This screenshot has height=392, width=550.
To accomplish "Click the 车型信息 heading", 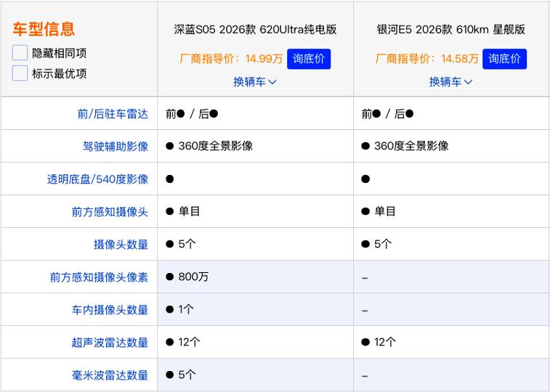I will [44, 29].
